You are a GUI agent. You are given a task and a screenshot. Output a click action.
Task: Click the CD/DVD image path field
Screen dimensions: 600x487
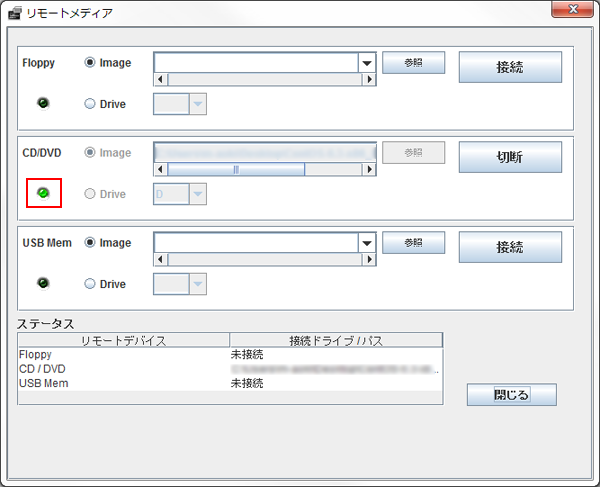click(265, 153)
